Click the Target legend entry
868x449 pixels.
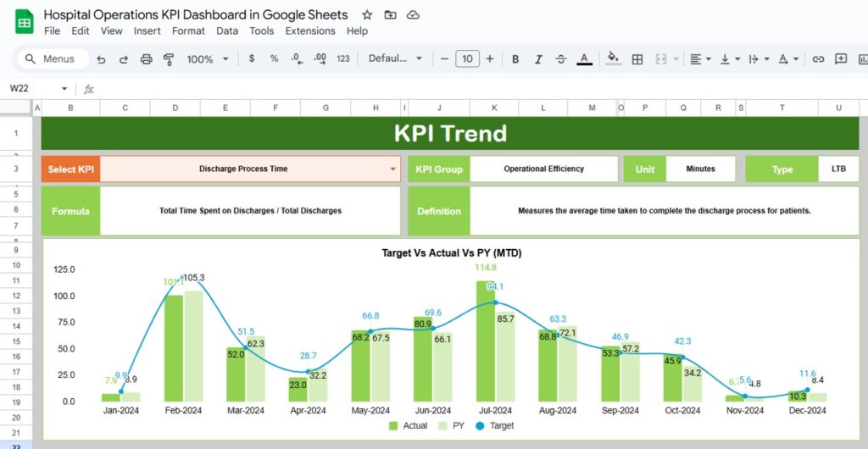[x=495, y=425]
